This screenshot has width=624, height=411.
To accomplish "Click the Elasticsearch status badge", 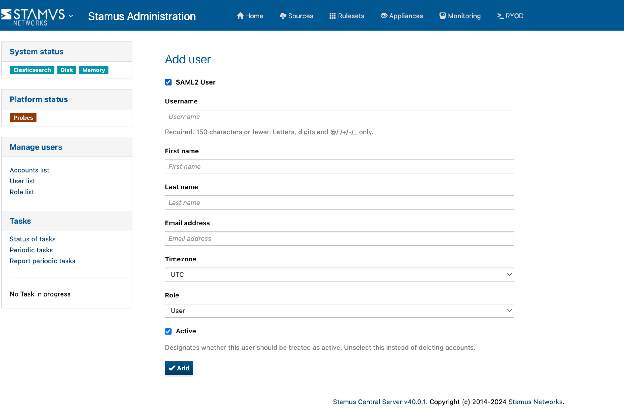I will tap(31, 70).
